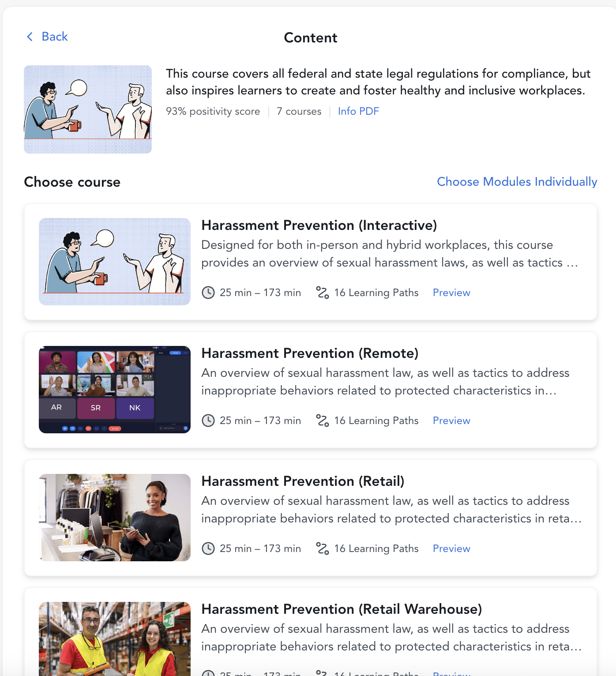616x676 pixels.
Task: Click the Back chevron arrow icon
Action: point(30,37)
